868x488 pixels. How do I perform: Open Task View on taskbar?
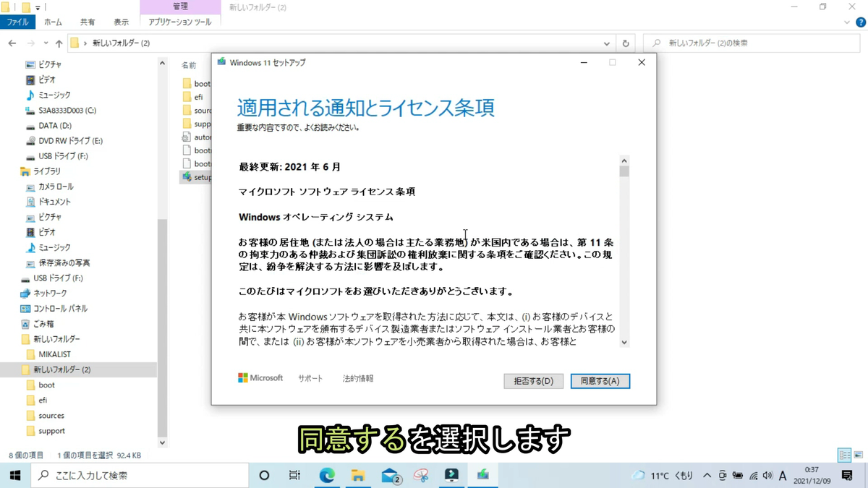[x=294, y=475]
